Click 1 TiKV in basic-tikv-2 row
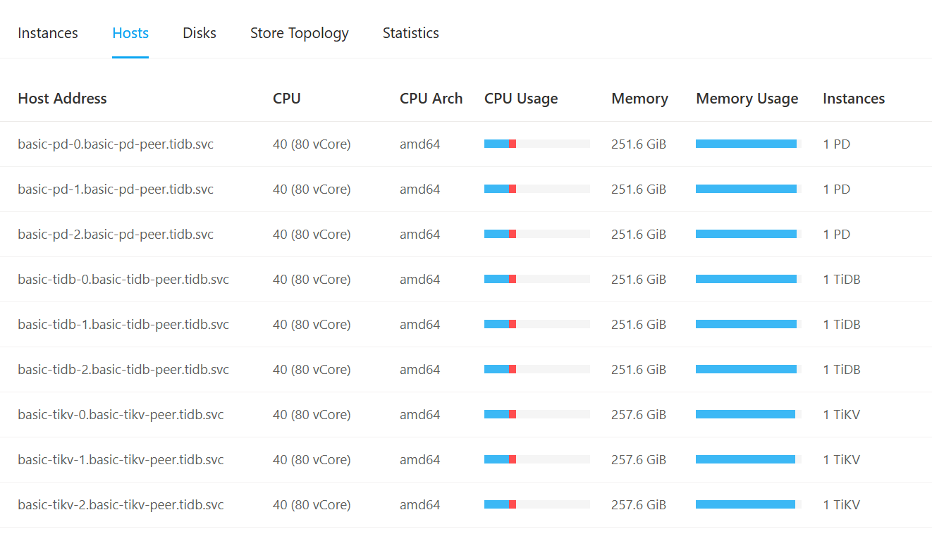Image resolution: width=932 pixels, height=560 pixels. pyautogui.click(x=841, y=505)
